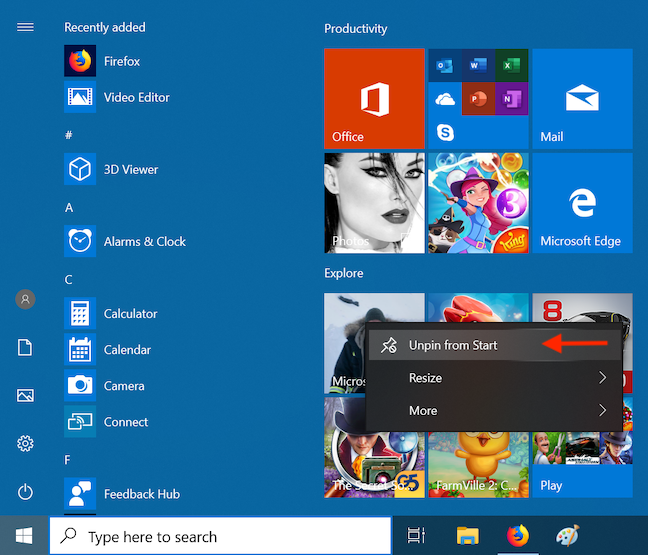The width and height of the screenshot is (648, 555).
Task: Click the Power icon in Start sidebar
Action: 25,492
